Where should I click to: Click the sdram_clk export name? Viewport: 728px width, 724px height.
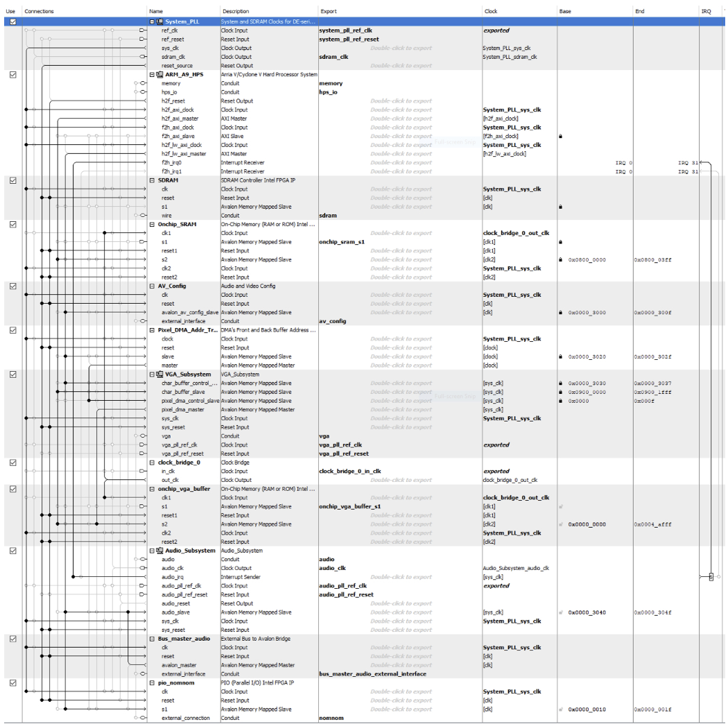pos(333,58)
